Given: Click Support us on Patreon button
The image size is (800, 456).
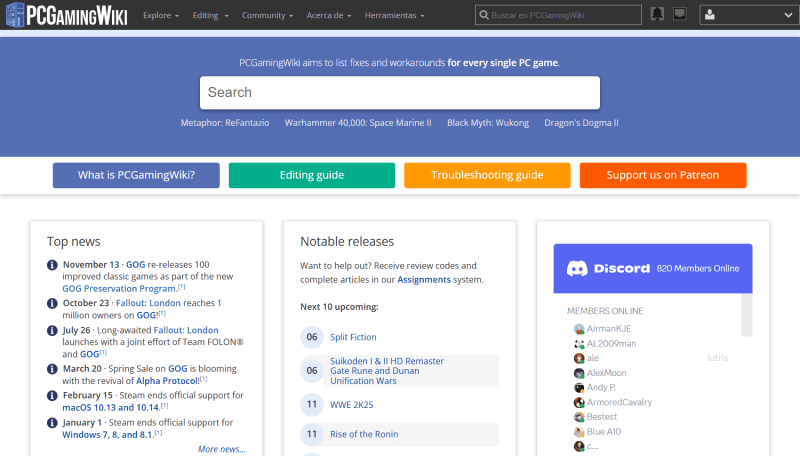Looking at the screenshot, I should [662, 175].
